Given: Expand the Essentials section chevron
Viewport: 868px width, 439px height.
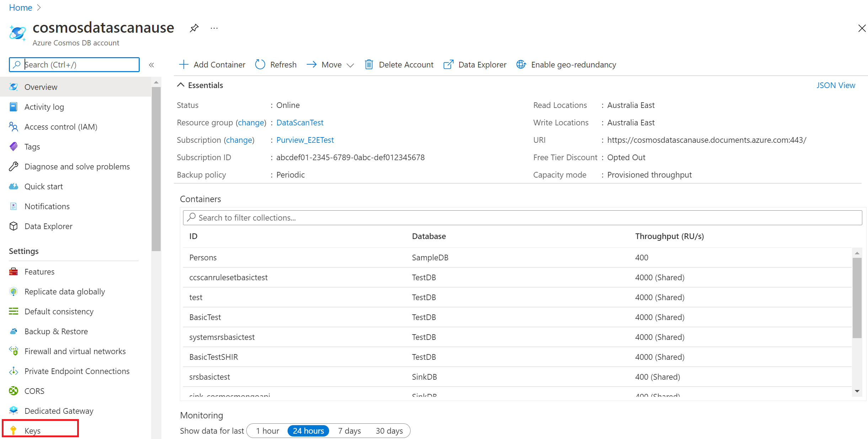Looking at the screenshot, I should click(x=181, y=85).
